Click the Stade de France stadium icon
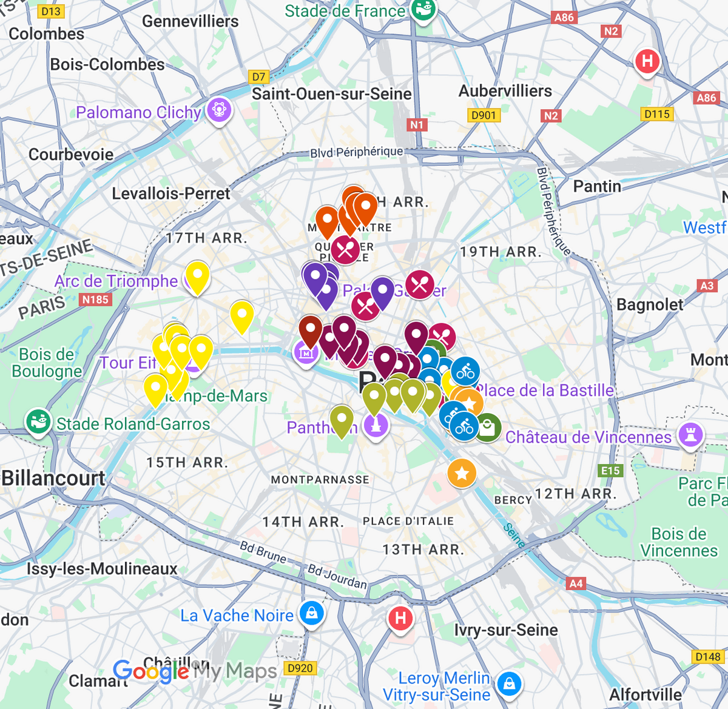Screen dimensions: 728x709 423,10
